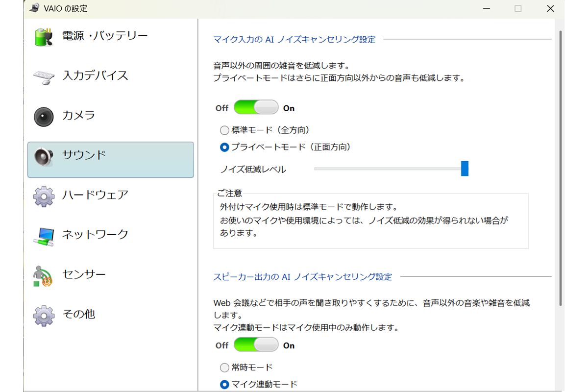Click the その他 gear icon
The width and height of the screenshot is (588, 392).
43,315
